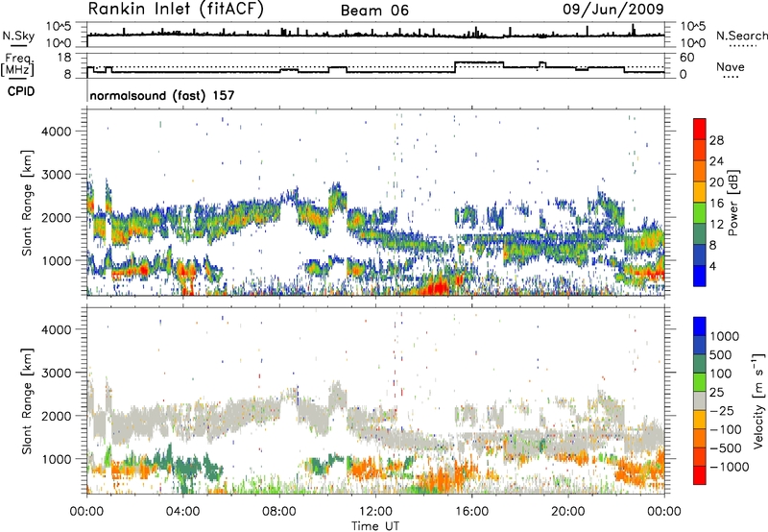
Task: Click the Velocity [m s-1] color bar title
Action: (x=759, y=399)
